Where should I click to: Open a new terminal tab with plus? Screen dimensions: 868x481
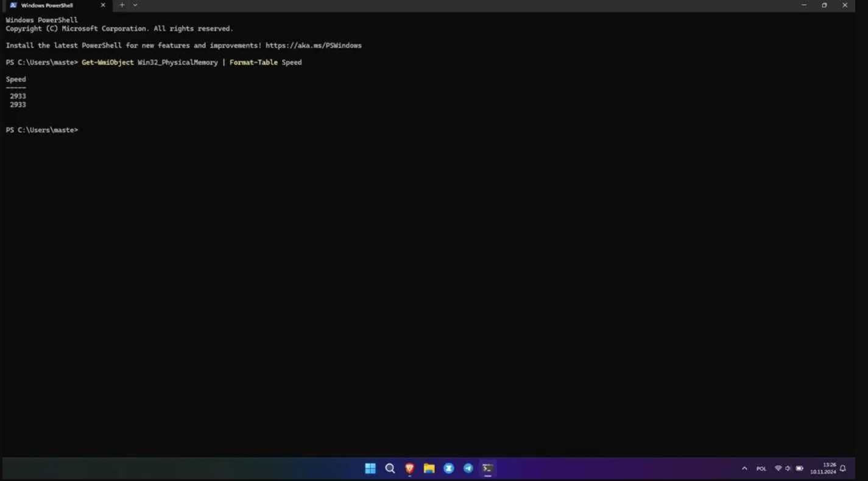point(122,5)
